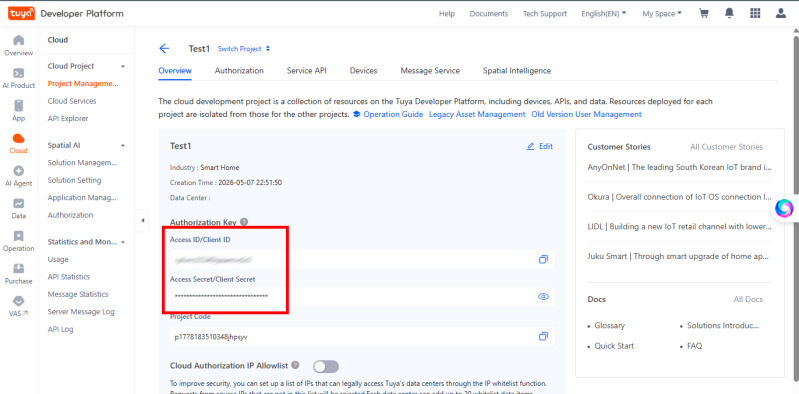Enable Cloud Authorization IP Allowlist switch
The height and width of the screenshot is (394, 799).
pos(326,366)
